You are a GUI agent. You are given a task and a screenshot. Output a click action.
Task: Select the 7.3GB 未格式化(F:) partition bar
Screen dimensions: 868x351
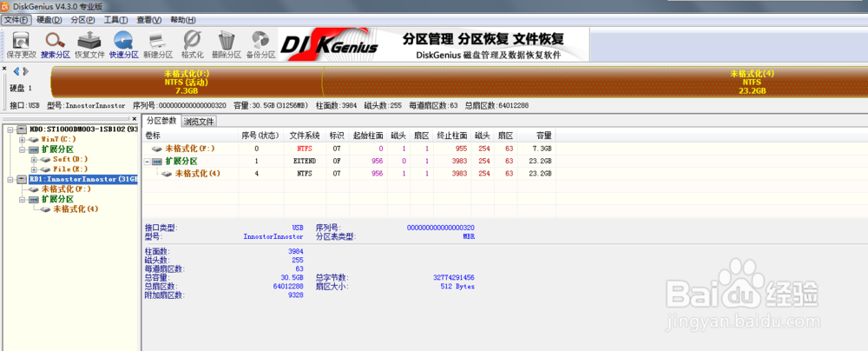[187, 82]
